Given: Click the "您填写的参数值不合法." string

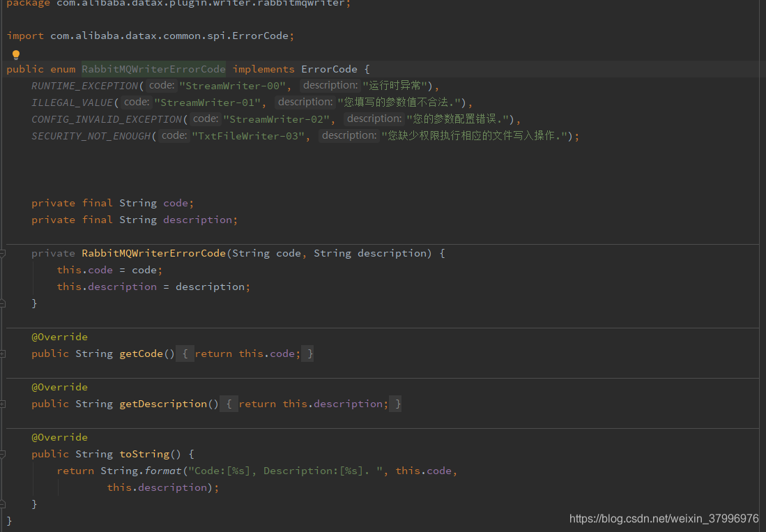Looking at the screenshot, I should pyautogui.click(x=399, y=102).
